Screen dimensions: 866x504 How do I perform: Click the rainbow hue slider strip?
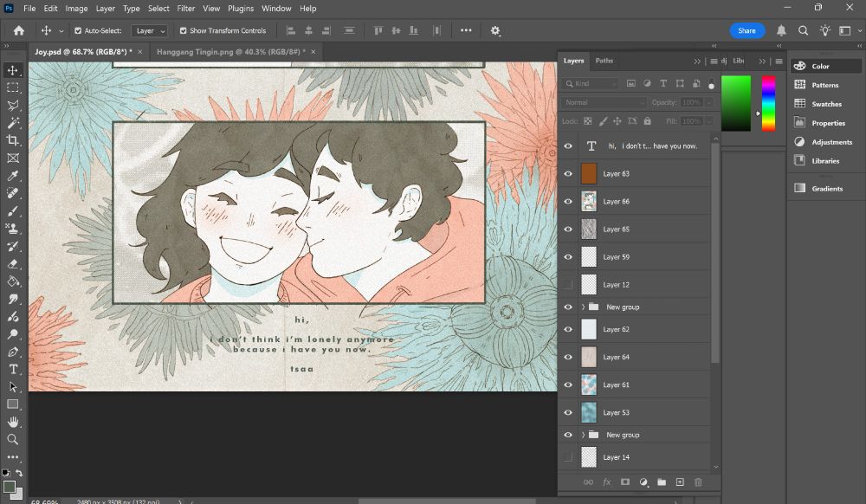click(x=768, y=104)
